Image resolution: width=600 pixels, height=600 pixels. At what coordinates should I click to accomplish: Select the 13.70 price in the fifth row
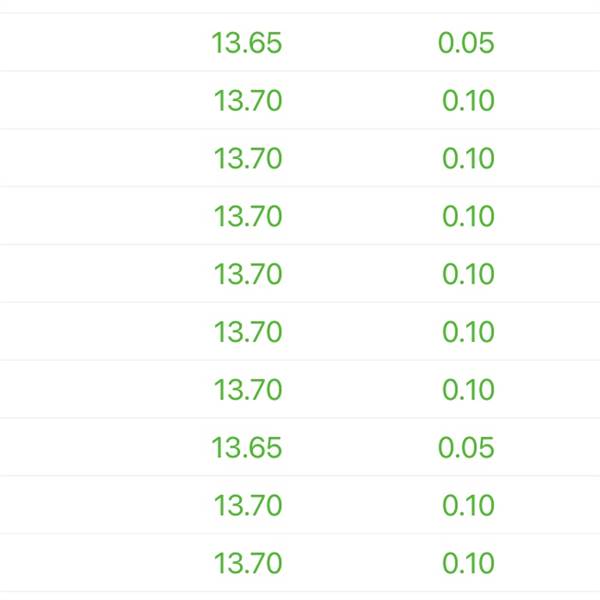(x=248, y=274)
